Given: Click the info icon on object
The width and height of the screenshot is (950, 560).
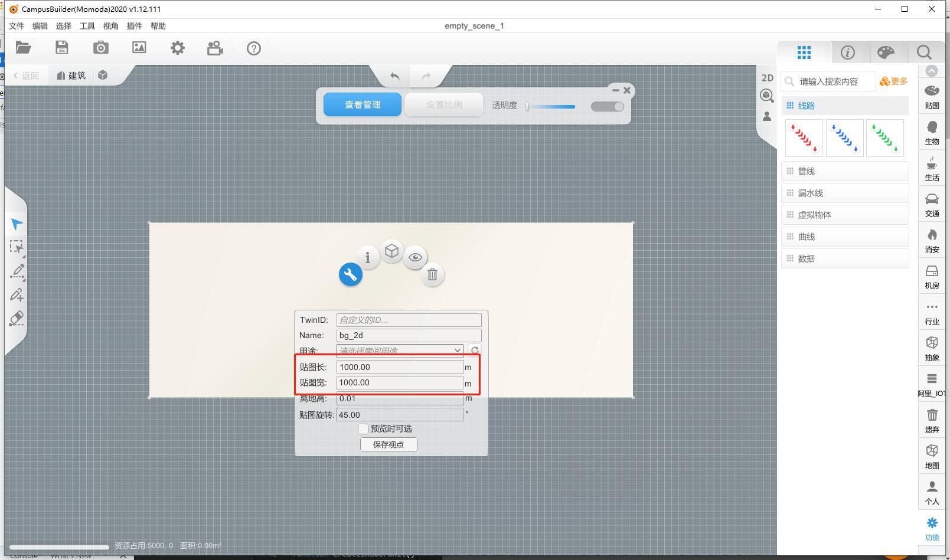Looking at the screenshot, I should [368, 257].
